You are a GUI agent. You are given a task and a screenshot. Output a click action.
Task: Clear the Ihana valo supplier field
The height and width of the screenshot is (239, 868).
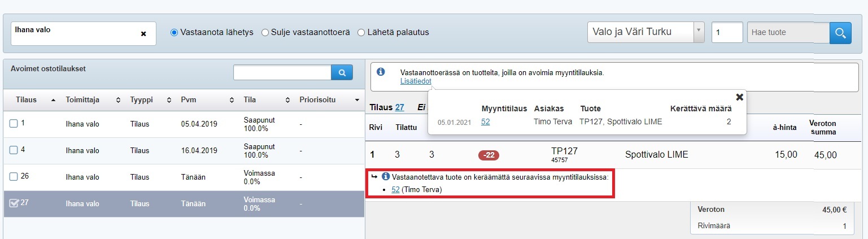(143, 34)
